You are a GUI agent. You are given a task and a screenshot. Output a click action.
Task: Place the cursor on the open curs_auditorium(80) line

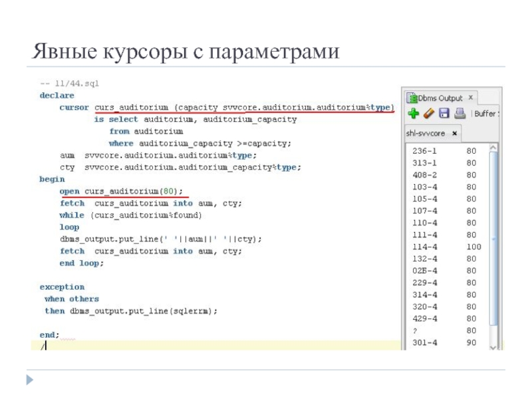(x=121, y=192)
